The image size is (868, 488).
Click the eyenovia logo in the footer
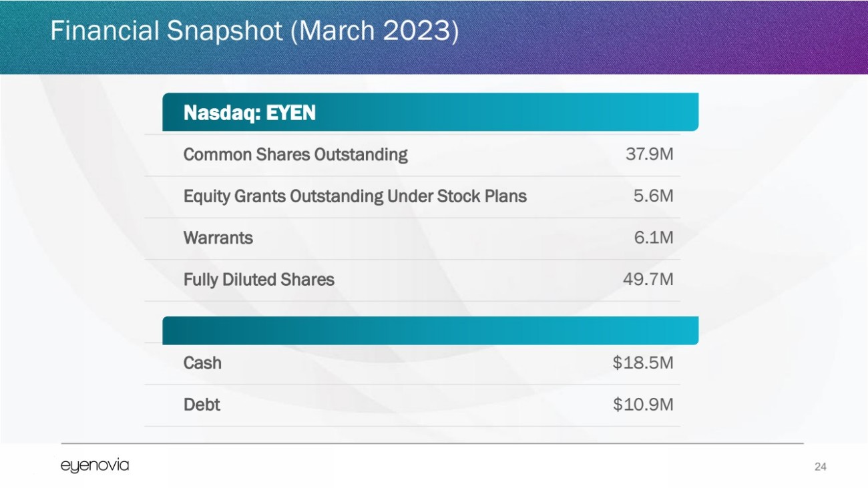pyautogui.click(x=94, y=466)
